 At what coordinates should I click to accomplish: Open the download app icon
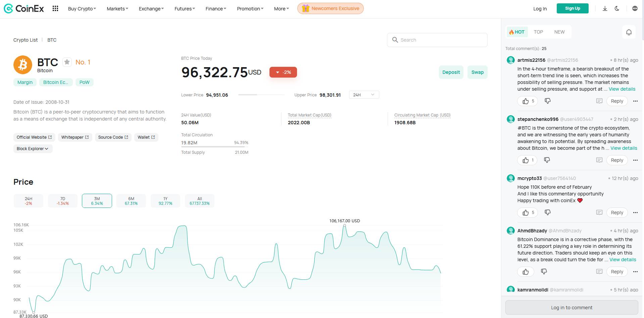tap(605, 8)
